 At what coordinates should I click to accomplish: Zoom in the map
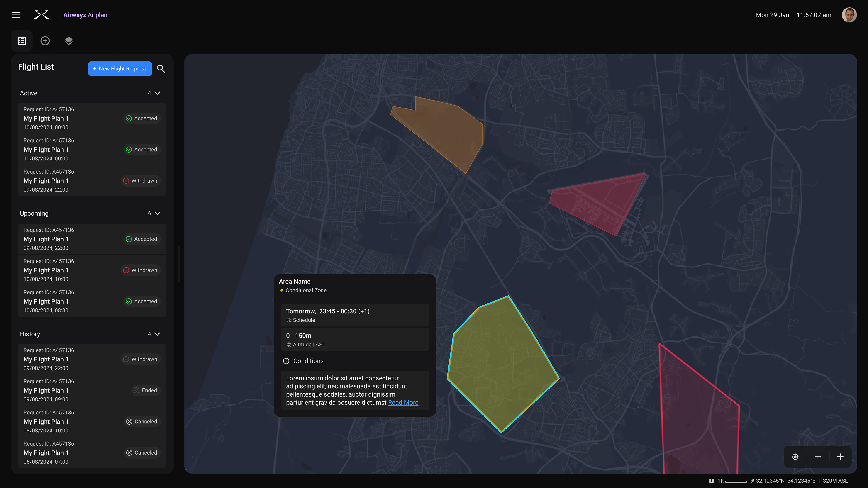pos(840,457)
